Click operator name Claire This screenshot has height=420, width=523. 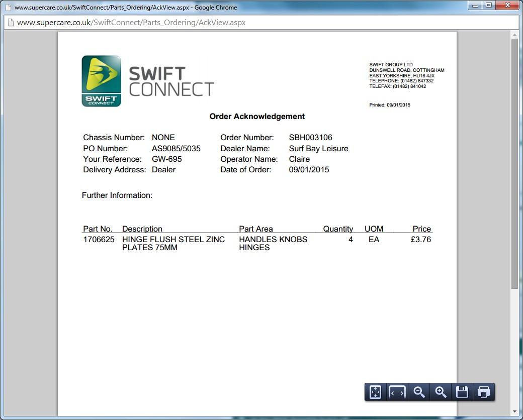299,159
